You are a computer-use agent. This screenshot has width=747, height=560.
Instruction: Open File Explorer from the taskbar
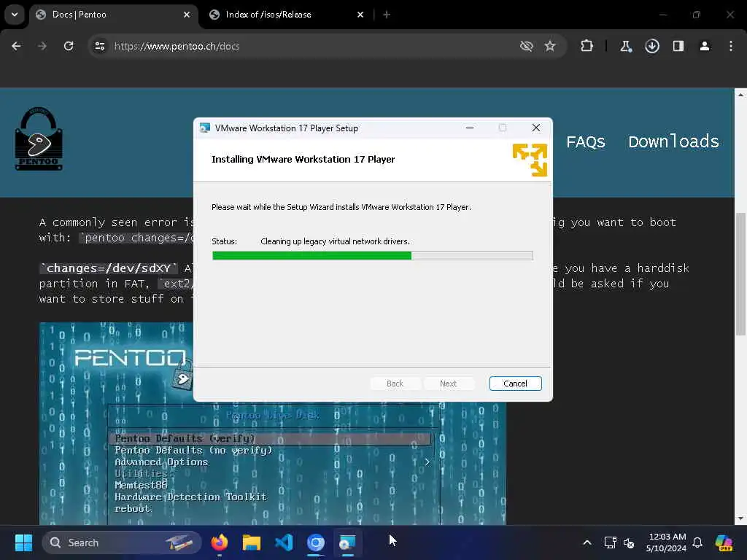click(x=252, y=542)
